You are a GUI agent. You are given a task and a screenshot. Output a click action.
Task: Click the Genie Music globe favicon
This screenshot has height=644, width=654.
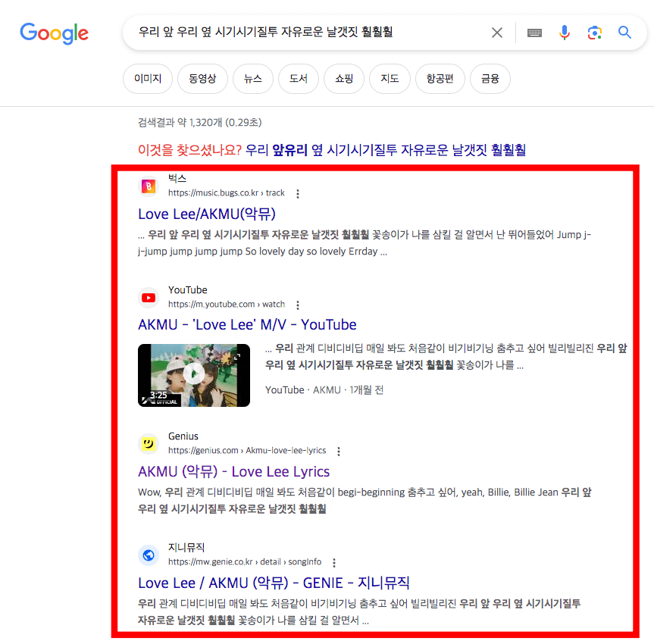pos(149,555)
